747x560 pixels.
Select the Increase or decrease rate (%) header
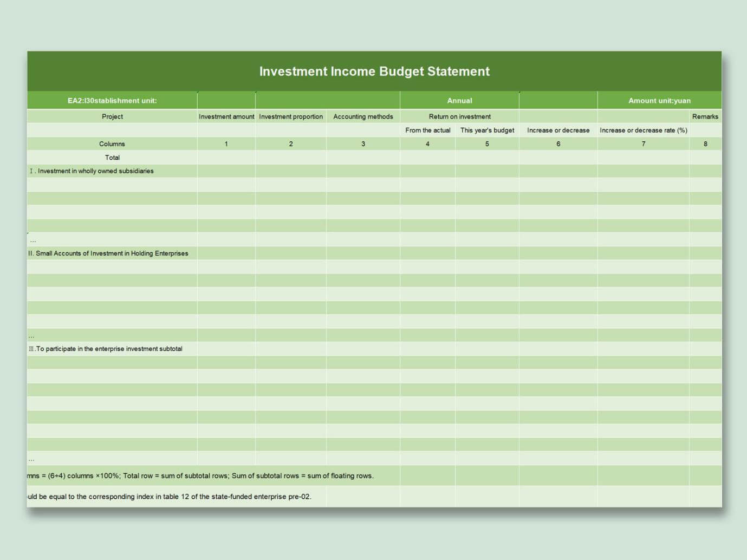click(643, 130)
